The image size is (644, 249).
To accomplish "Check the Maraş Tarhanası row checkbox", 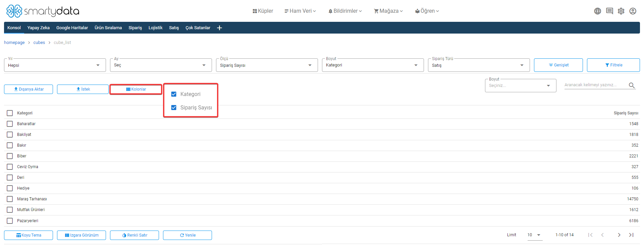I will pyautogui.click(x=10, y=199).
